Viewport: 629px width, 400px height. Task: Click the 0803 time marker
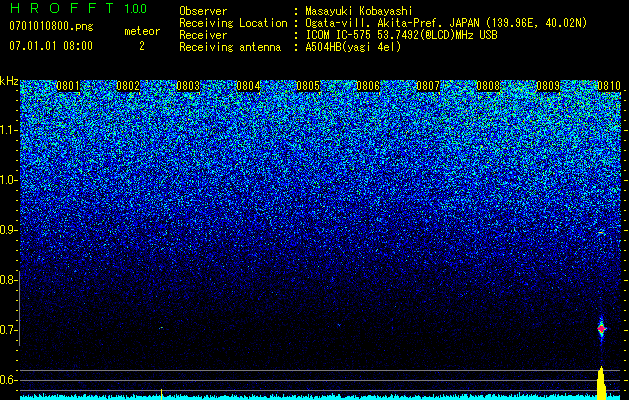click(x=188, y=86)
